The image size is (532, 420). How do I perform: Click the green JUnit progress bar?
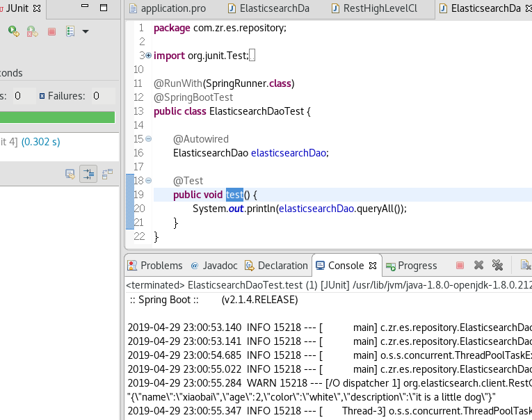click(x=57, y=118)
